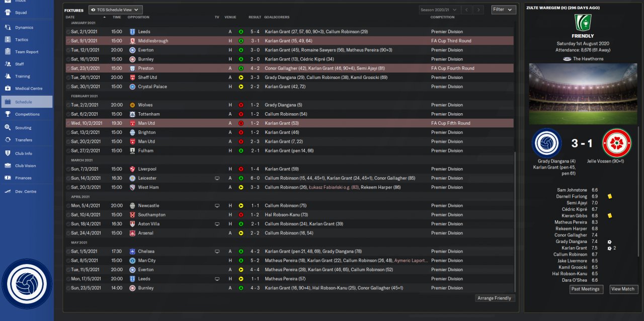Click the Competitions trophy icon
This screenshot has height=321, width=644.
pos(8,114)
